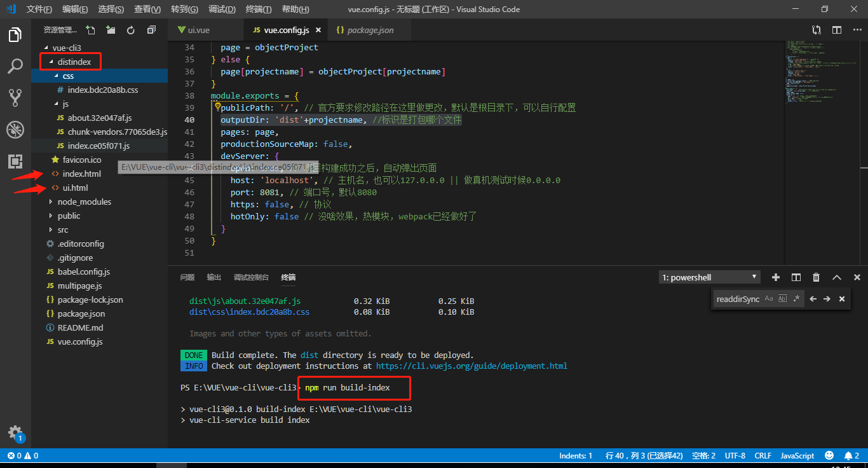Click the New Folder icon in explorer

pyautogui.click(x=111, y=30)
